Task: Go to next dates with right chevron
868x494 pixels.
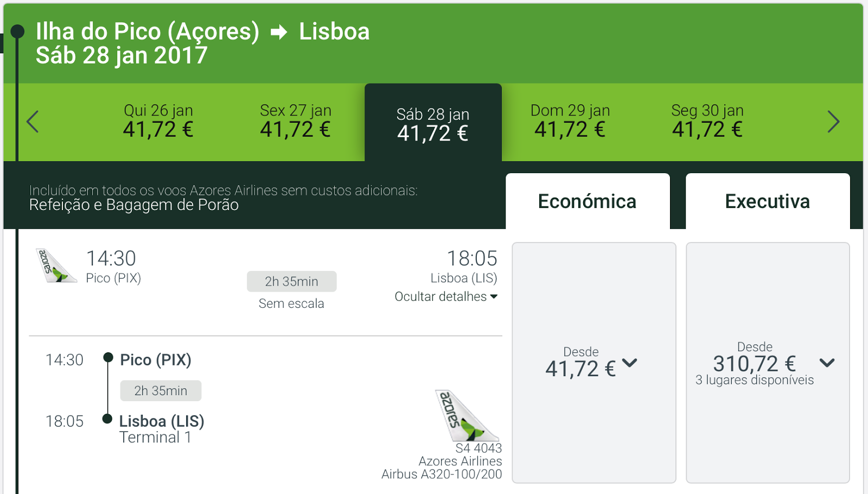Action: pos(833,122)
